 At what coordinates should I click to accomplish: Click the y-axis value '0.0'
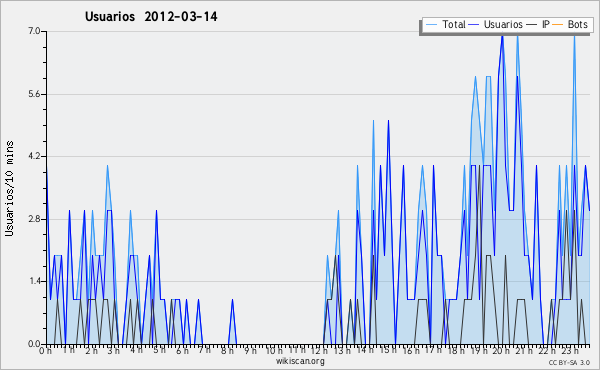coord(34,344)
